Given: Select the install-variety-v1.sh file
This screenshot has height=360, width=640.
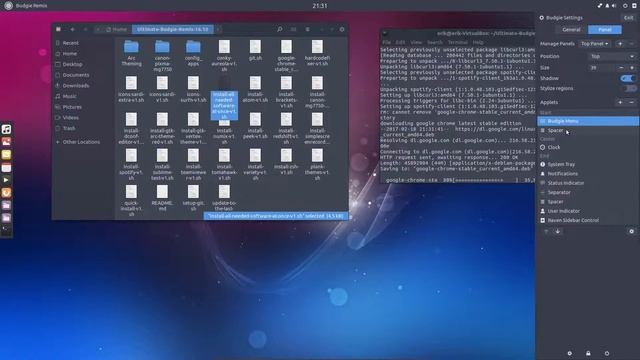Looking at the screenshot, I should tap(255, 164).
